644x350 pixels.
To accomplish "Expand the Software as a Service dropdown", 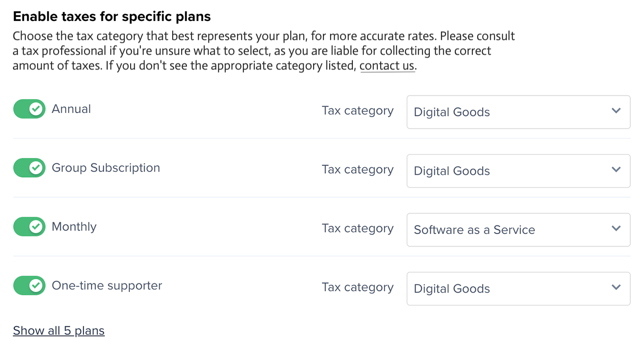I will pos(518,230).
